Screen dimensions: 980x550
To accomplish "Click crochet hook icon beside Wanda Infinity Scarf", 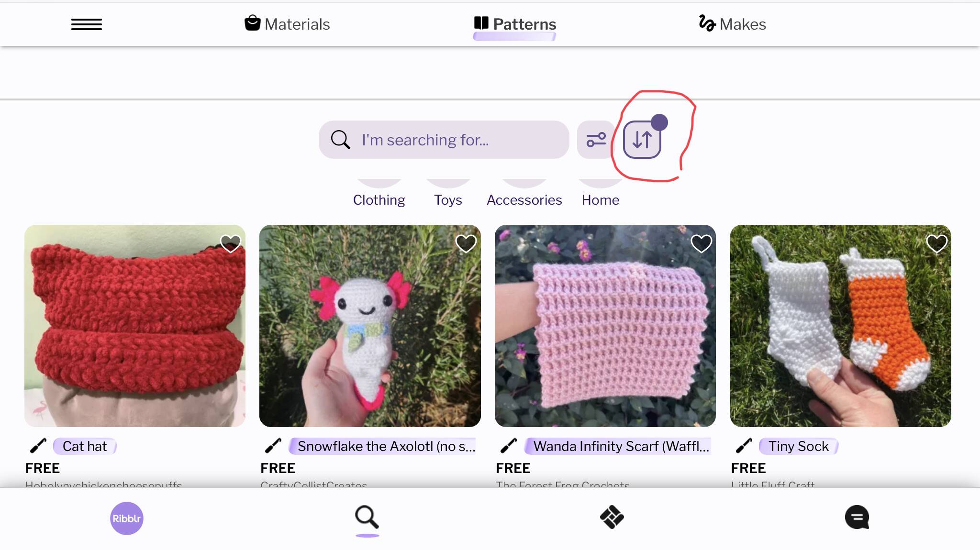I will pyautogui.click(x=509, y=446).
